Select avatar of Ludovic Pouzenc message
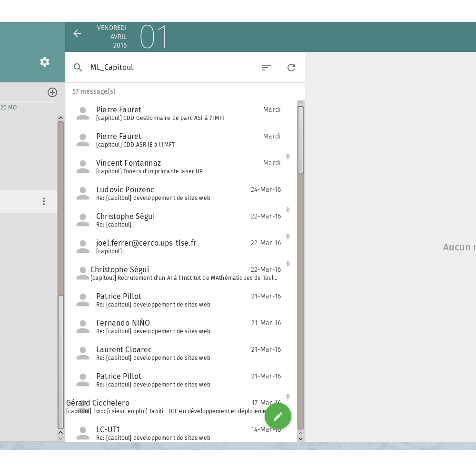This screenshot has width=476, height=476. tap(83, 193)
